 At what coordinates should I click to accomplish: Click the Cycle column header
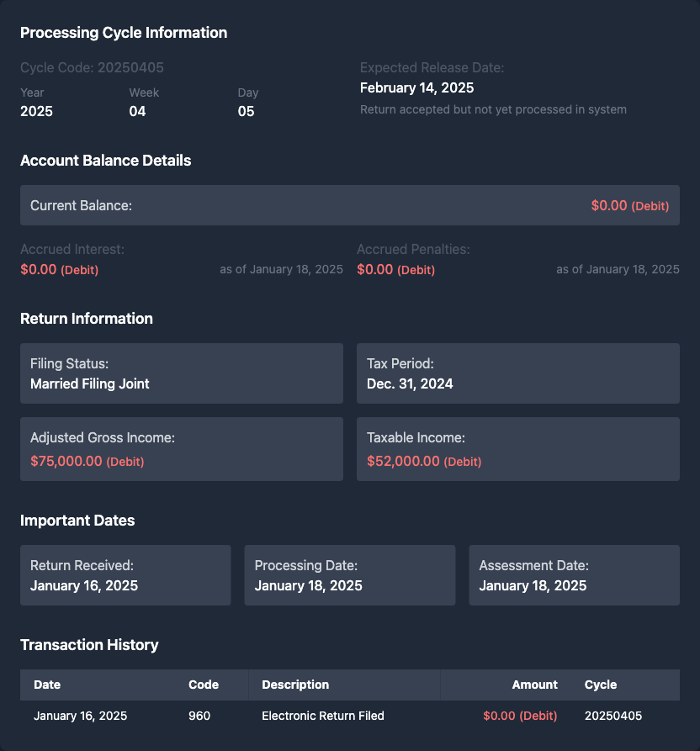600,685
